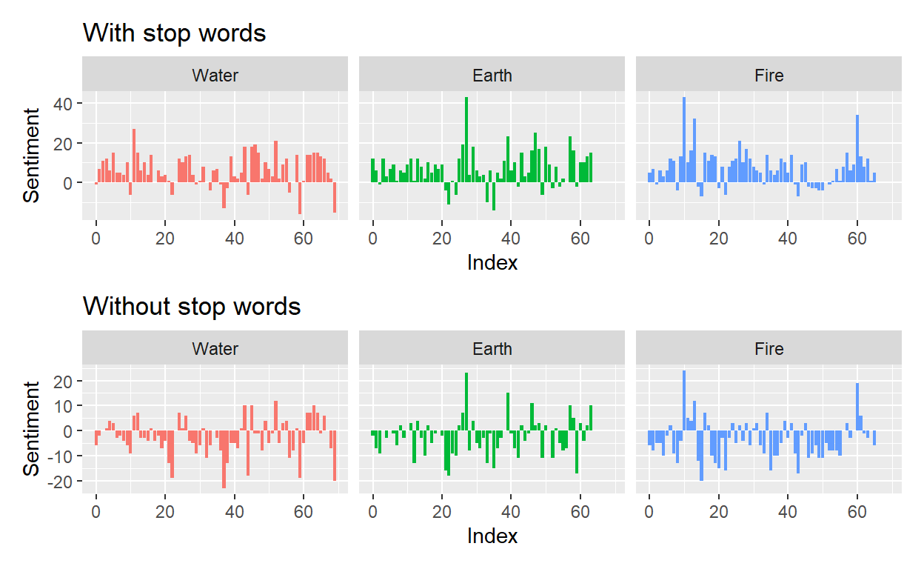The image size is (924, 569).
Task: Select the top Fire facet header
Action: tap(769, 75)
